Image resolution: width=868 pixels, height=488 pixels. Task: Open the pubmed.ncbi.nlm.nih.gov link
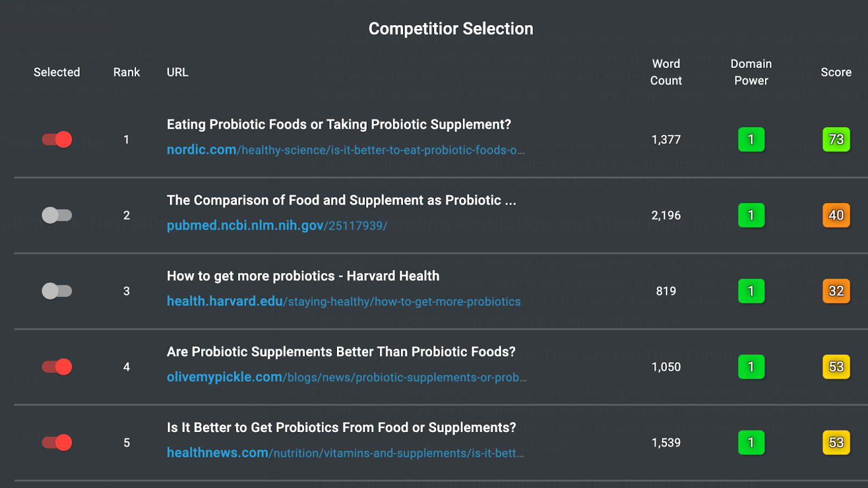[x=277, y=225]
